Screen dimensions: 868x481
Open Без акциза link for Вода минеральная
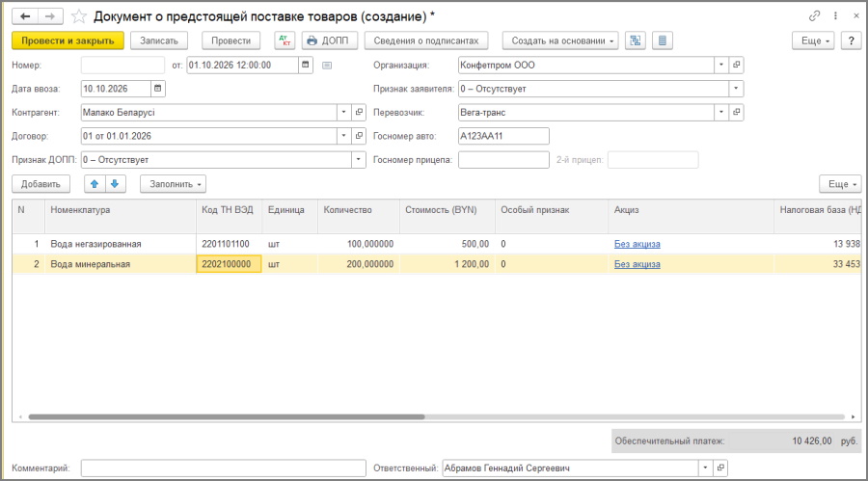637,264
